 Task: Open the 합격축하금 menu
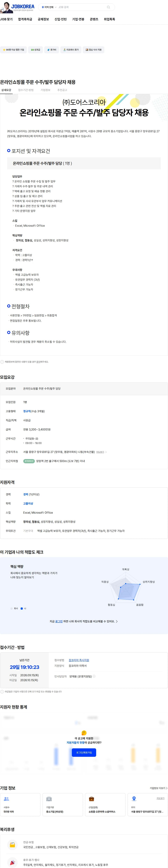(25, 19)
